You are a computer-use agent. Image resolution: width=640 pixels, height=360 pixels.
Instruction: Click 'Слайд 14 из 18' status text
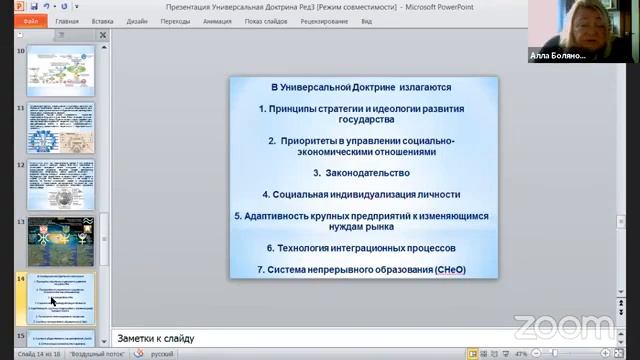click(39, 354)
